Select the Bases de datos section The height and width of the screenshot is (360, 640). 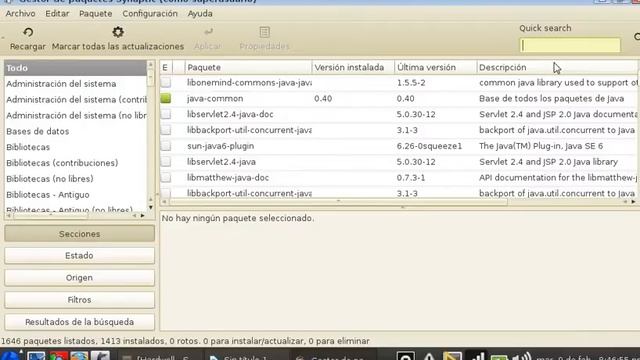click(75, 131)
